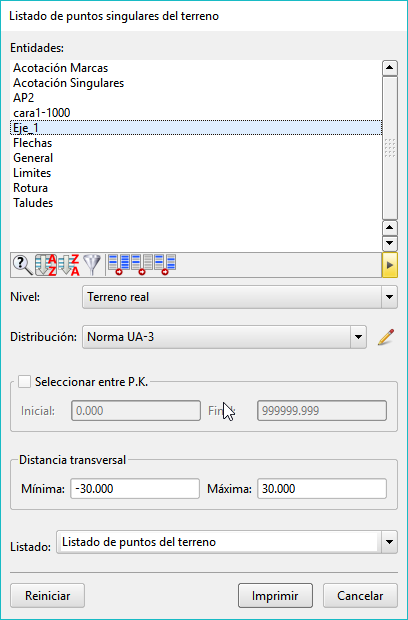Click the Imprimir button
Viewport: 408px width, 620px height.
(x=275, y=595)
